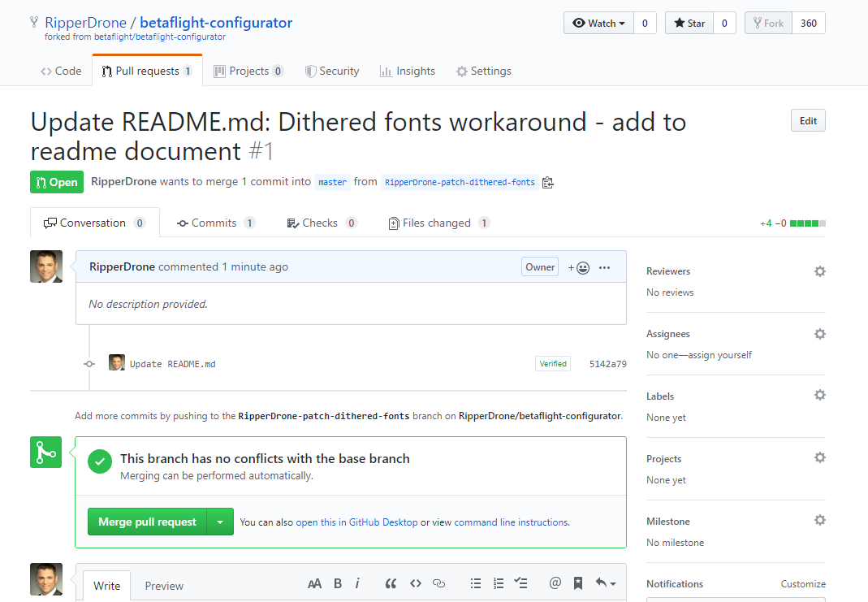View the Files changed tab

coord(439,223)
